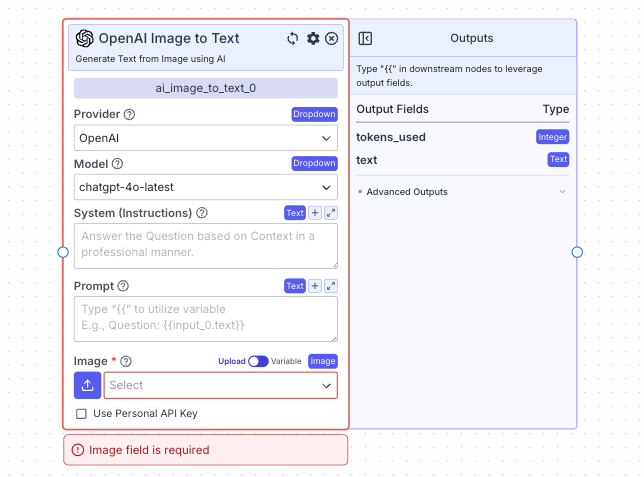This screenshot has width=644, height=477.
Task: Click the Provider Dropdown type badge
Action: point(315,114)
